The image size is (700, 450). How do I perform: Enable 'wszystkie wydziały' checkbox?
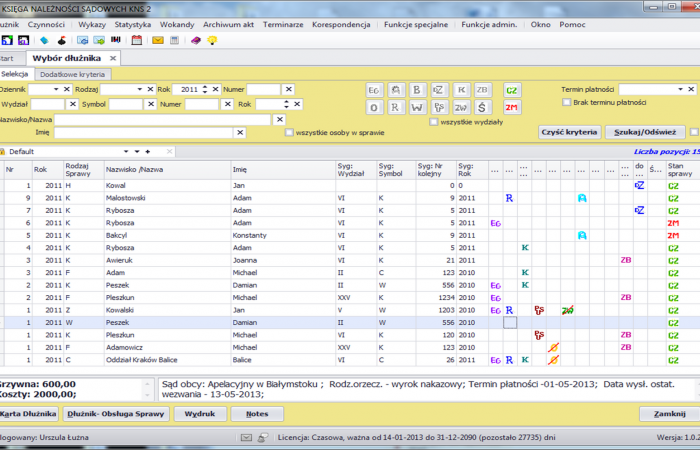[433, 122]
